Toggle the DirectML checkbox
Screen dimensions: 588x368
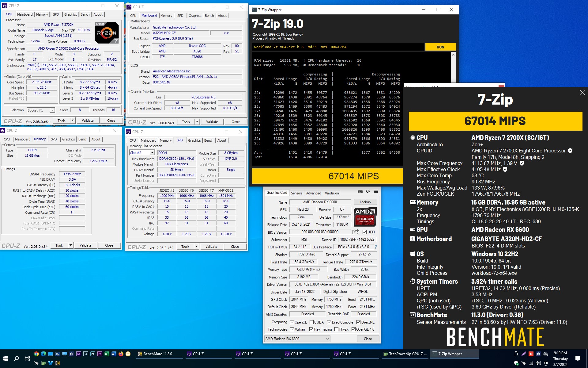click(358, 322)
